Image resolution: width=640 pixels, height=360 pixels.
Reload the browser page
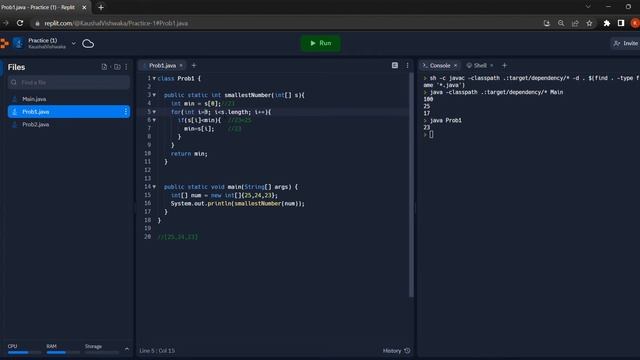[20, 23]
